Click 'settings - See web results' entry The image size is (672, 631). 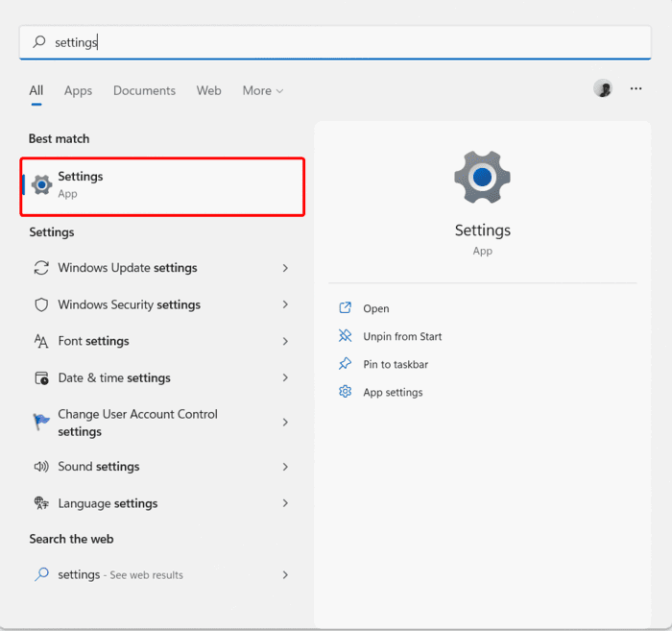(161, 575)
